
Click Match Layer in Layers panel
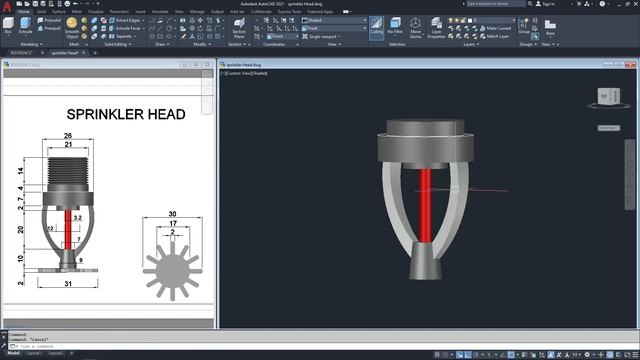(x=494, y=36)
